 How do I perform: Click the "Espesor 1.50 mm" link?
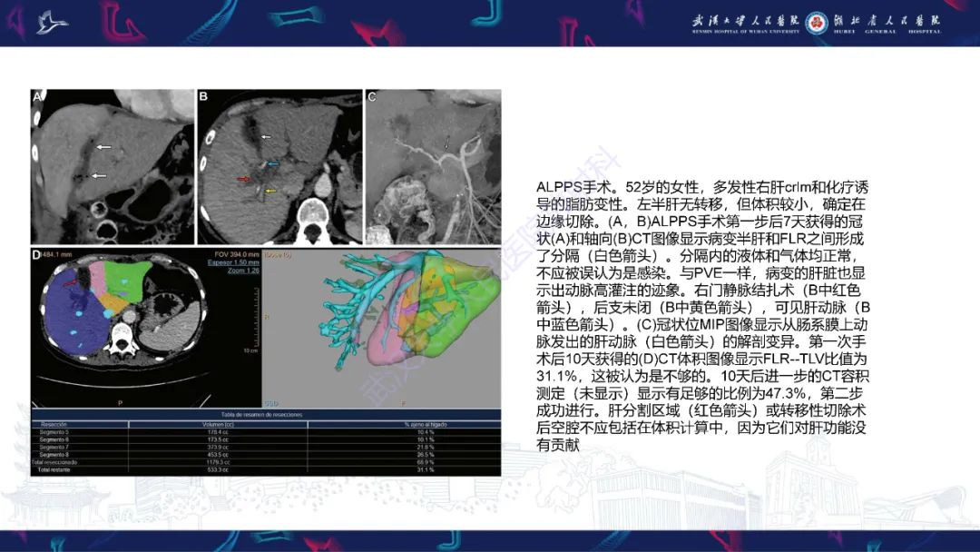(233, 262)
